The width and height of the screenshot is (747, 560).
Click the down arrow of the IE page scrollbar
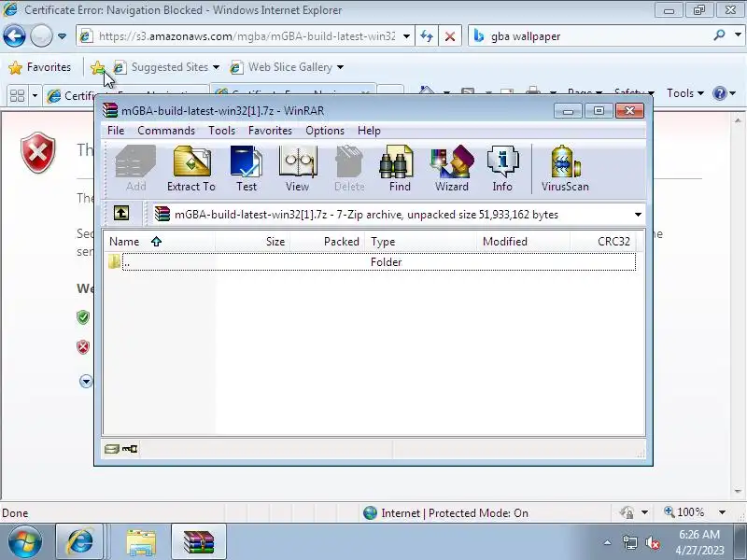(738, 491)
